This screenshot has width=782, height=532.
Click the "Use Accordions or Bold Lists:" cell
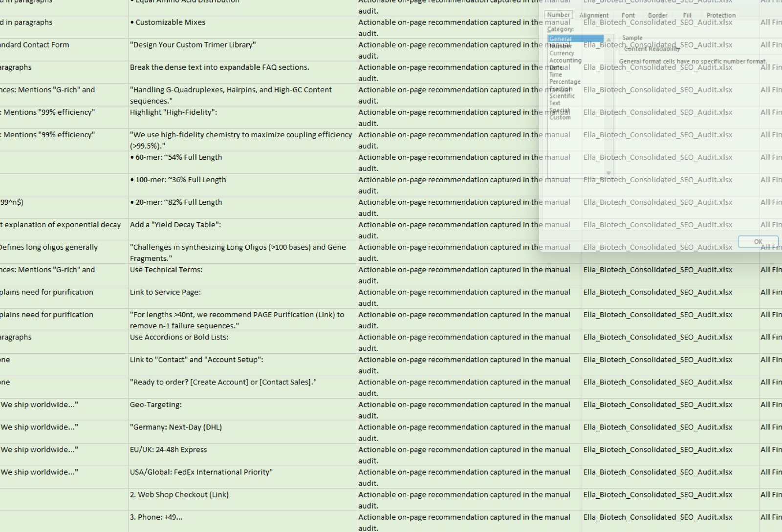coord(242,342)
